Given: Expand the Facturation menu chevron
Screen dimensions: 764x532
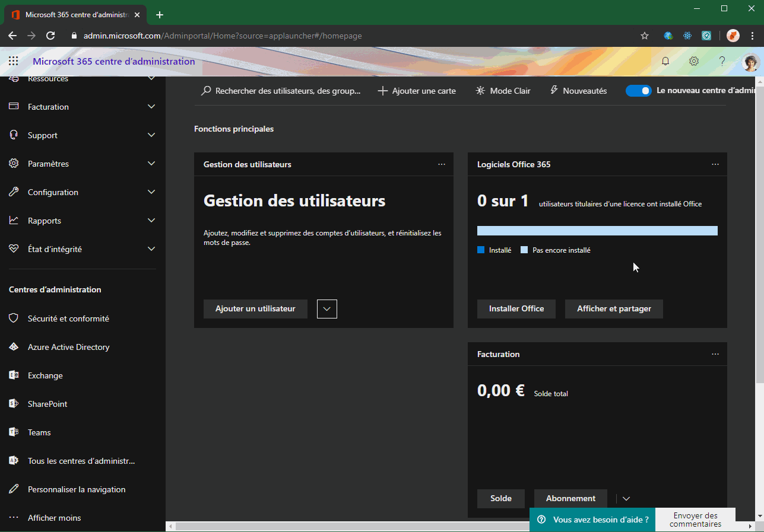Looking at the screenshot, I should coord(151,107).
